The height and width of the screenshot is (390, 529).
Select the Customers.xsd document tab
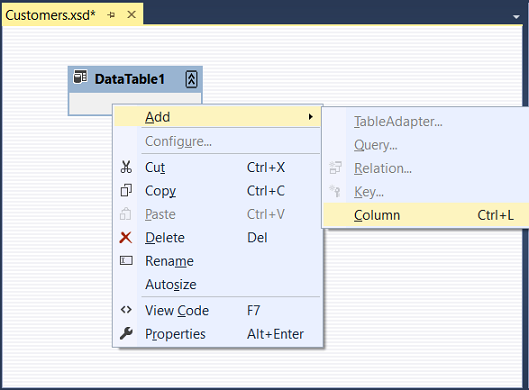[x=50, y=15]
